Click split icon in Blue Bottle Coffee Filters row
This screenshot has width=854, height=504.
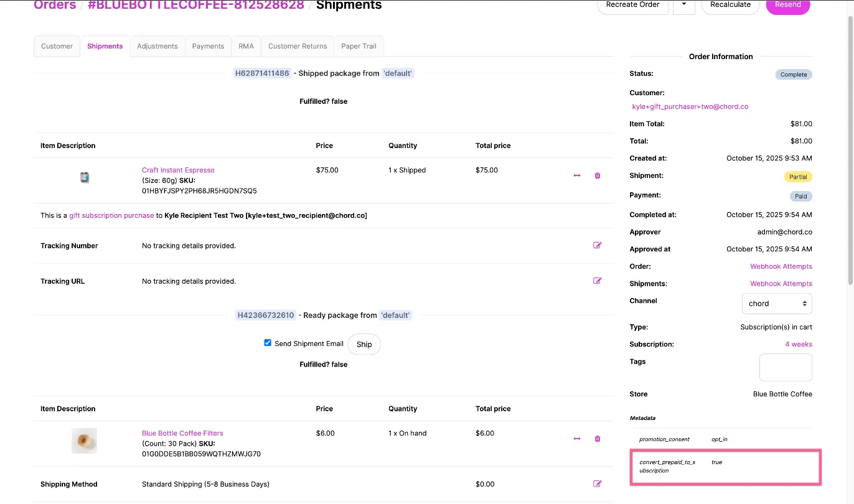(x=577, y=439)
